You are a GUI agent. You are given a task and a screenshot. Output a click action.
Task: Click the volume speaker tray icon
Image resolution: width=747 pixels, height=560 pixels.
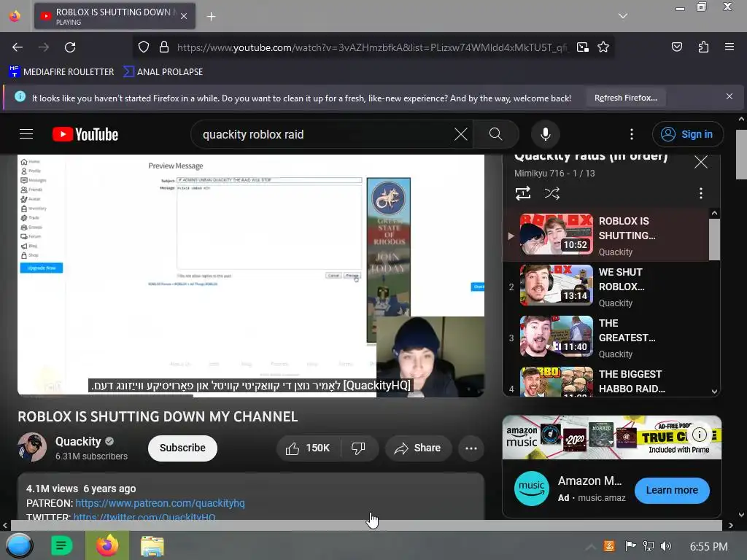(x=665, y=546)
